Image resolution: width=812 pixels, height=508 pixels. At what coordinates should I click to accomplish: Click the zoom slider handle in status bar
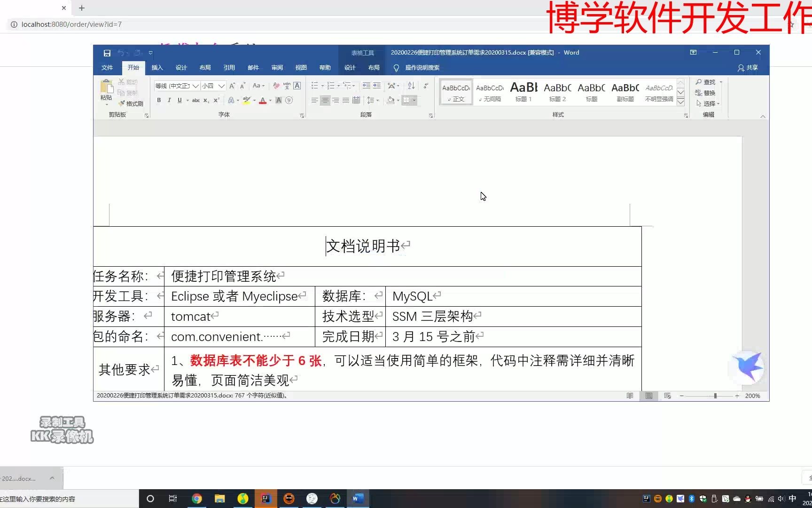(x=715, y=396)
